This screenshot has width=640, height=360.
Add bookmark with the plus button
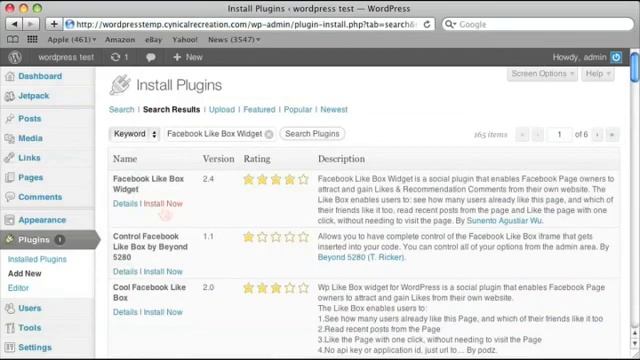point(53,24)
